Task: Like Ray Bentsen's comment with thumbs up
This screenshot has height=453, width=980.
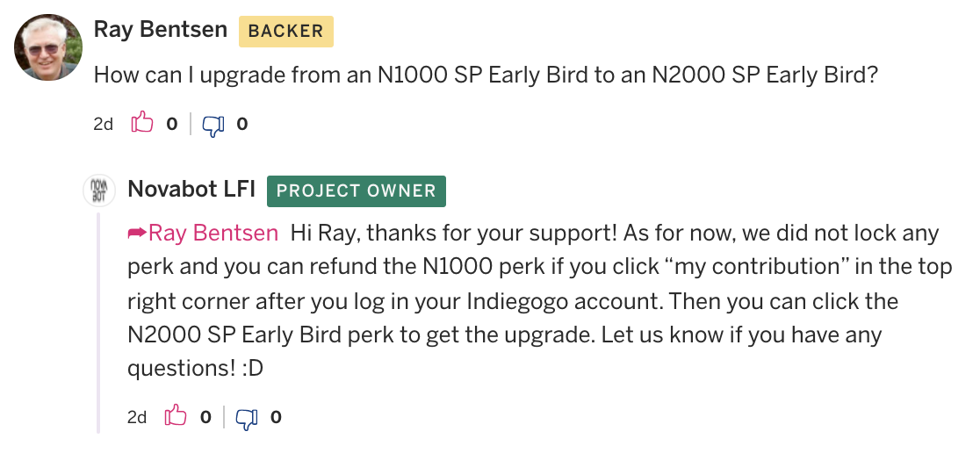Action: (142, 123)
